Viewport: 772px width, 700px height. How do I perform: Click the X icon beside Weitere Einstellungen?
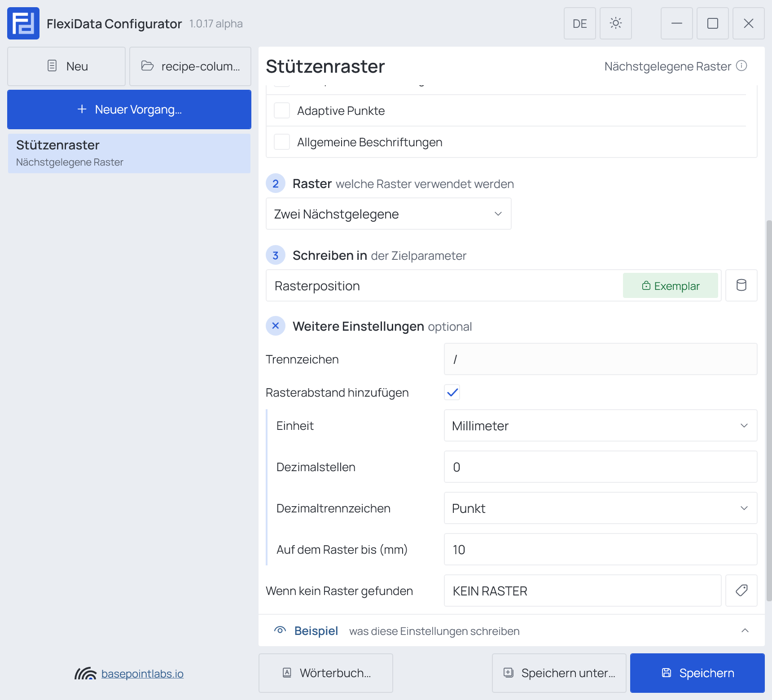click(276, 326)
